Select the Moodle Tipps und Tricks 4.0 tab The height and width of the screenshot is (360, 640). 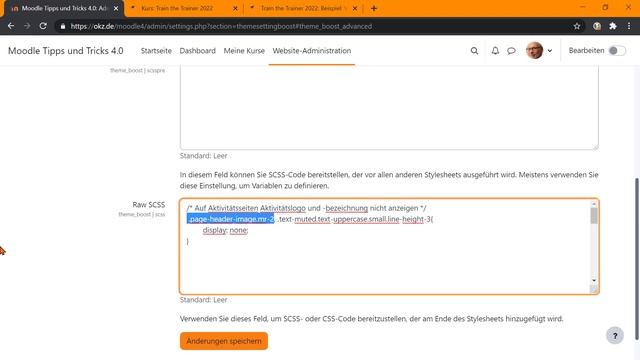point(64,8)
